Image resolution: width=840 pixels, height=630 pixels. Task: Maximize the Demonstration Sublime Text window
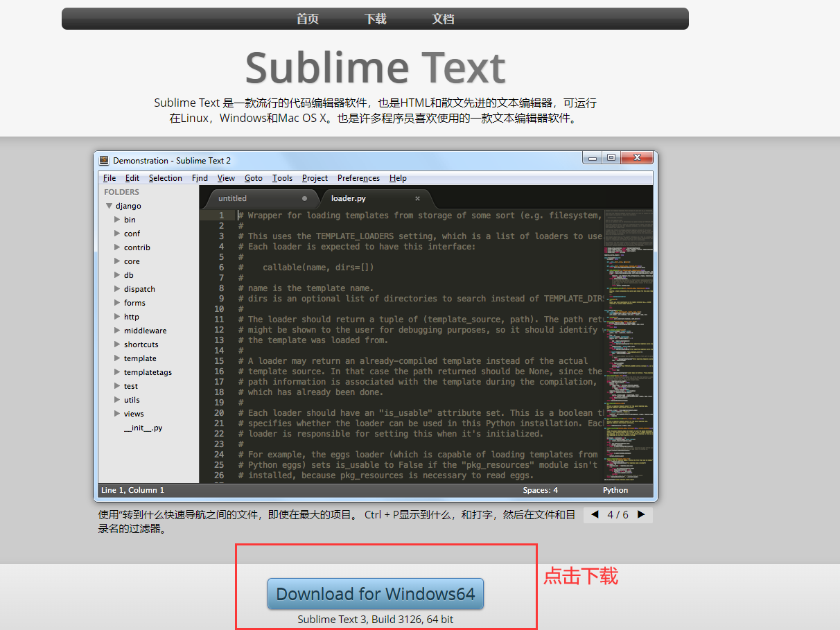611,157
